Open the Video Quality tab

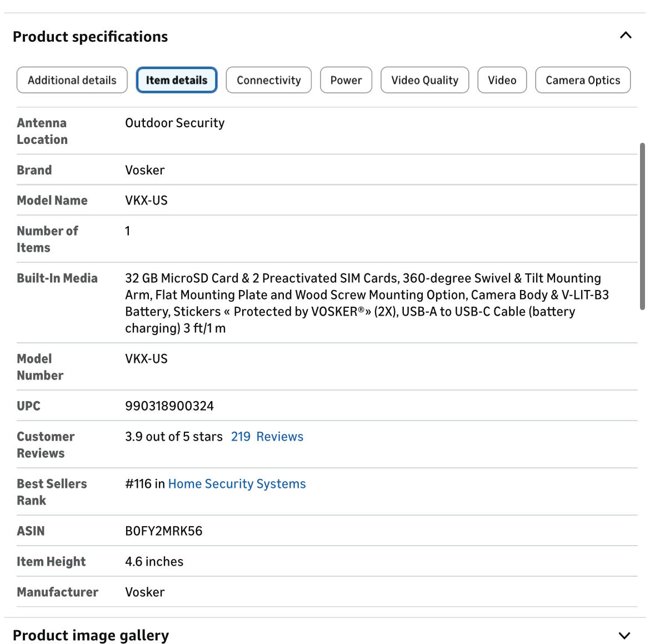click(x=425, y=80)
